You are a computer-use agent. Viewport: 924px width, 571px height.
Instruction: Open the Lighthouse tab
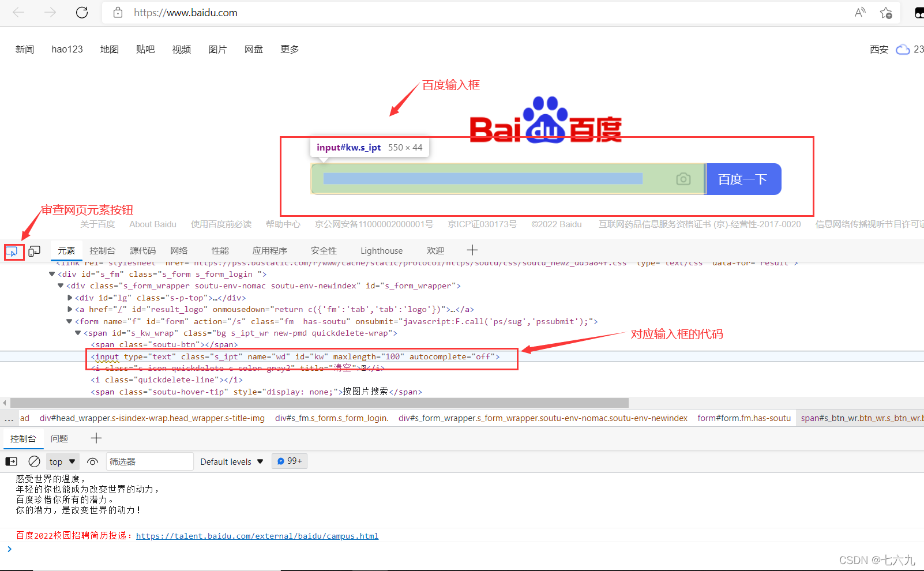click(381, 250)
